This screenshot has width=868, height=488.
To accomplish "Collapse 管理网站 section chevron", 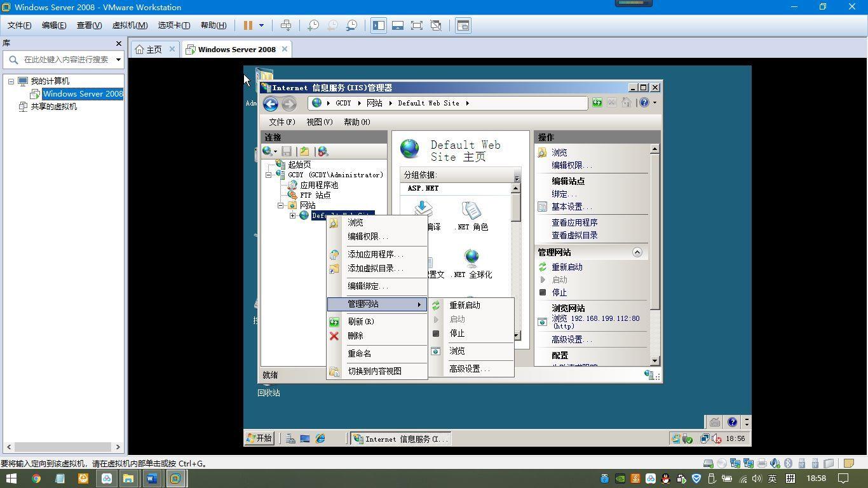I will click(637, 252).
